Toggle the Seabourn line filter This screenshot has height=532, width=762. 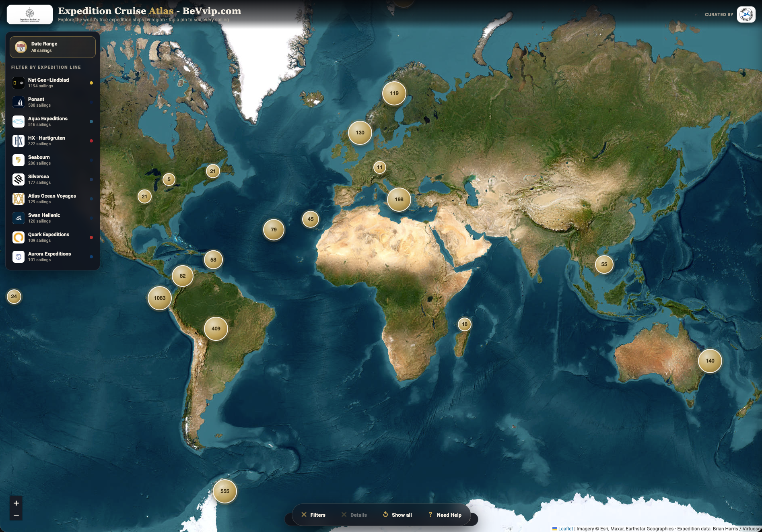[x=53, y=160]
